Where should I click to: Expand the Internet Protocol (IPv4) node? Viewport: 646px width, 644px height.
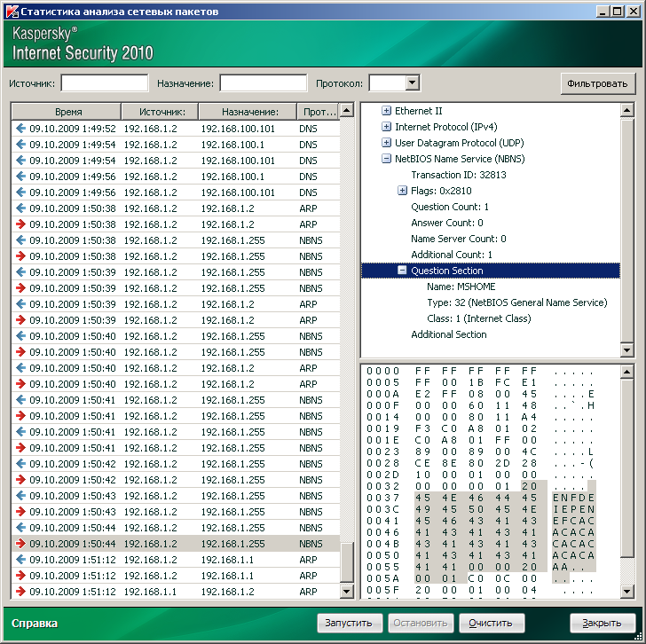point(386,127)
